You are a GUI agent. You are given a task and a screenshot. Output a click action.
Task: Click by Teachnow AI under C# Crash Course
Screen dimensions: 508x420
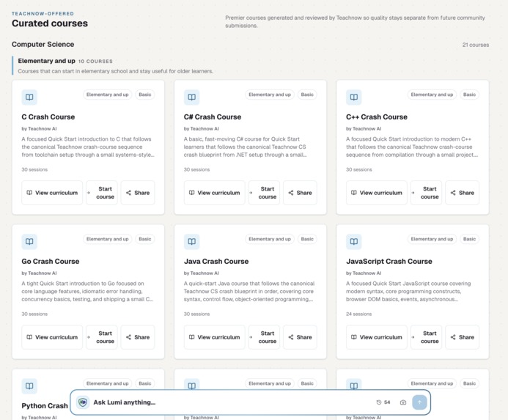(202, 129)
